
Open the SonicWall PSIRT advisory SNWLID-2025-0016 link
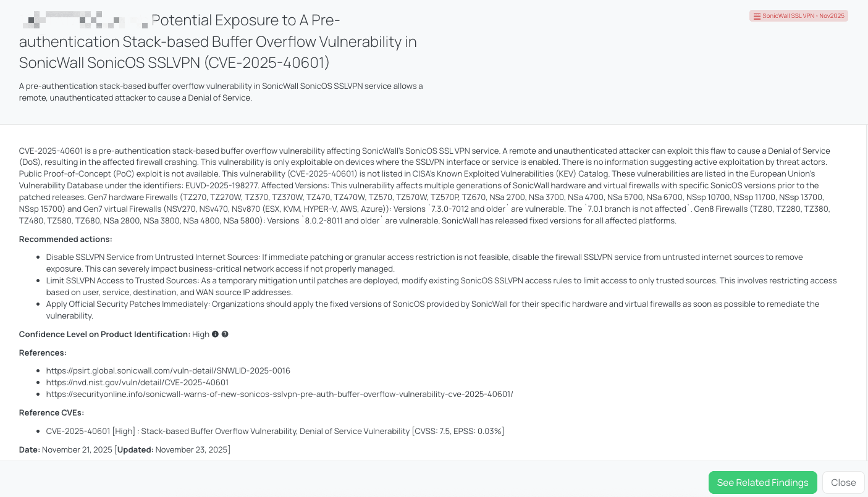pyautogui.click(x=169, y=370)
